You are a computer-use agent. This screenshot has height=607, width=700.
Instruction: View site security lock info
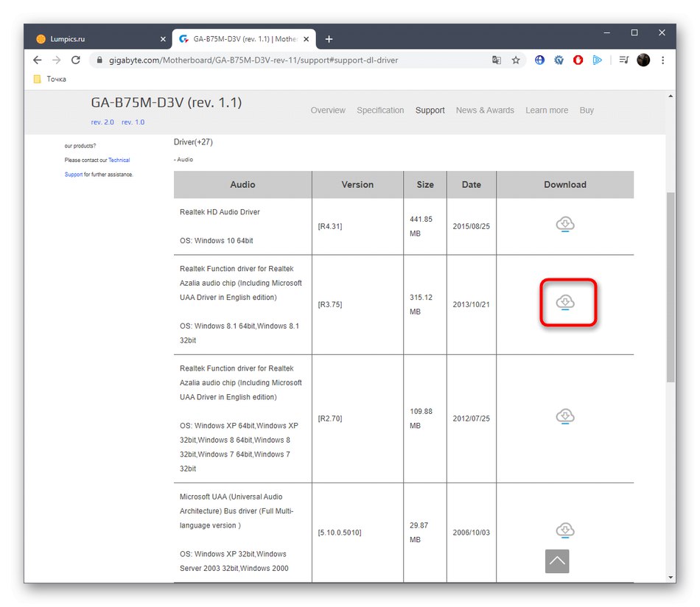tap(99, 60)
